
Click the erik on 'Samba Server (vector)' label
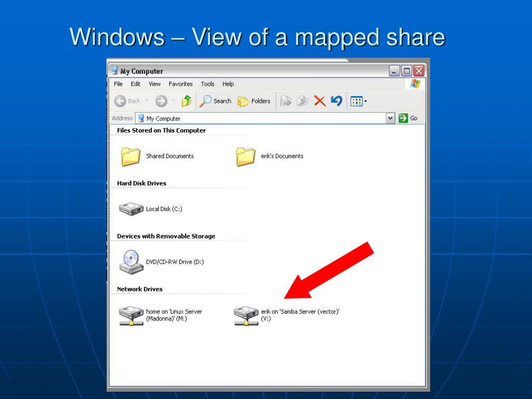[x=300, y=315]
